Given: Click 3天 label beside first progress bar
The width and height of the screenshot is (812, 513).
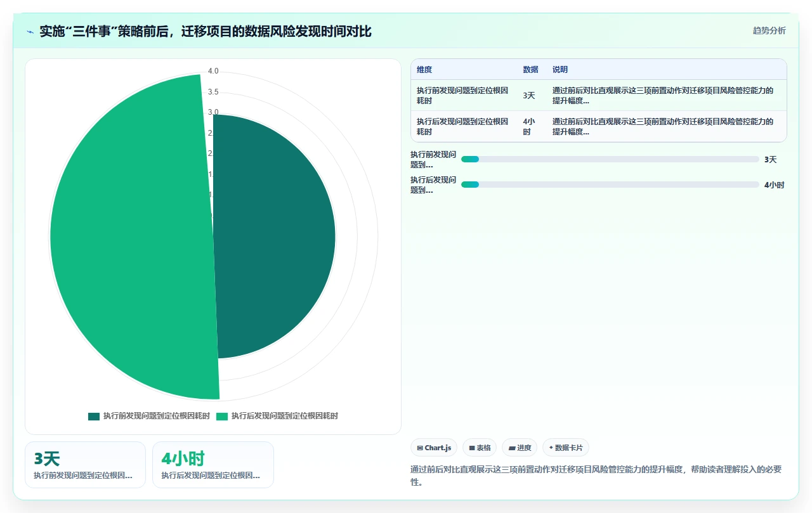Looking at the screenshot, I should 770,159.
